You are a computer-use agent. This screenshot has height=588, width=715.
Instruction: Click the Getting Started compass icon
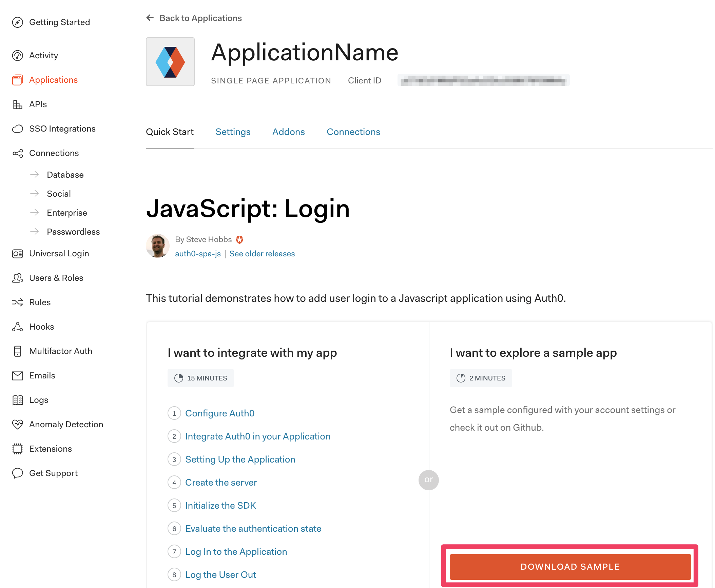17,22
